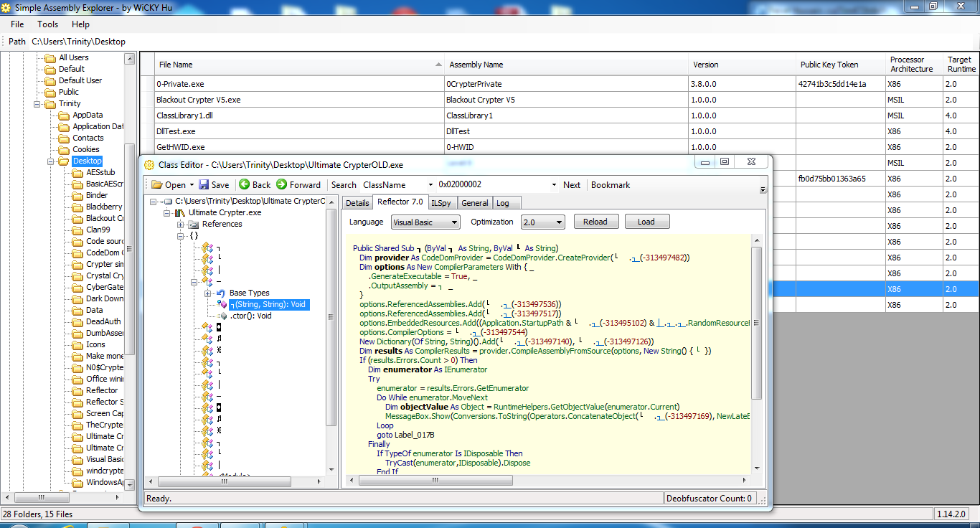The height and width of the screenshot is (528, 980).
Task: Open the 0x02000002 address dropdown
Action: [552, 184]
